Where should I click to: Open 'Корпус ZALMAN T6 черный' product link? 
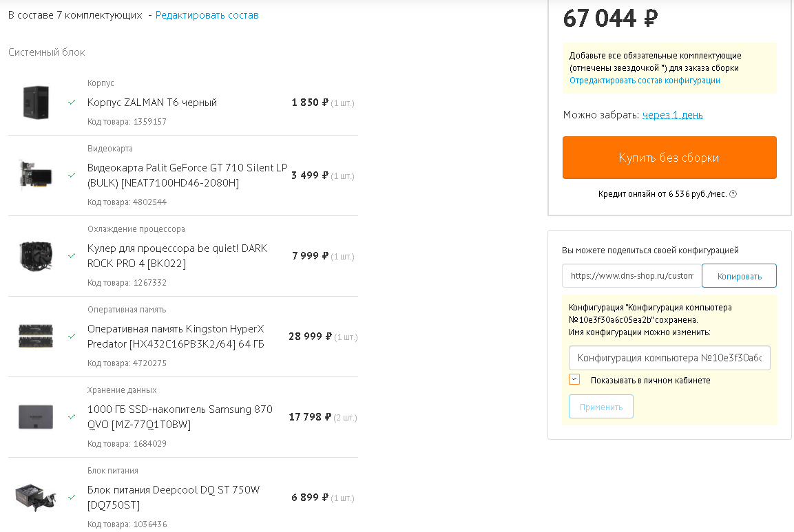tap(152, 103)
